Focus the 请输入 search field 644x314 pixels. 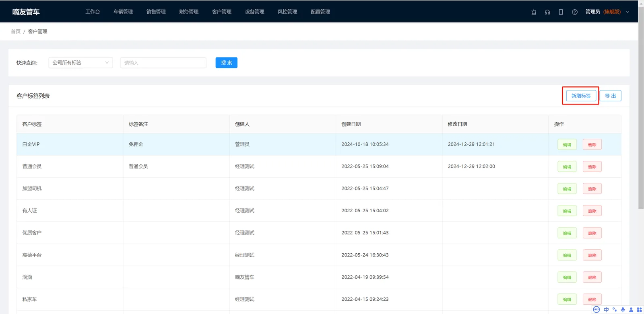tap(163, 63)
